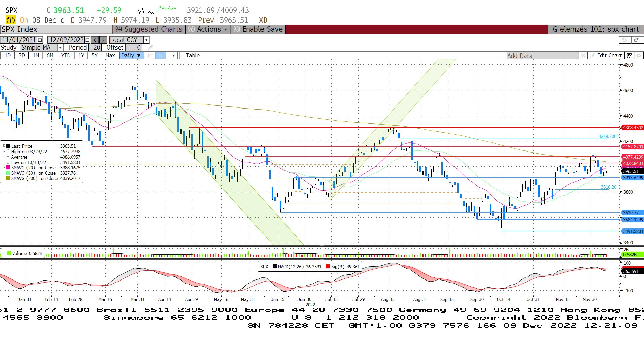The image size is (644, 344).
Task: Click the 3584.1299 support level label
Action: (x=633, y=220)
